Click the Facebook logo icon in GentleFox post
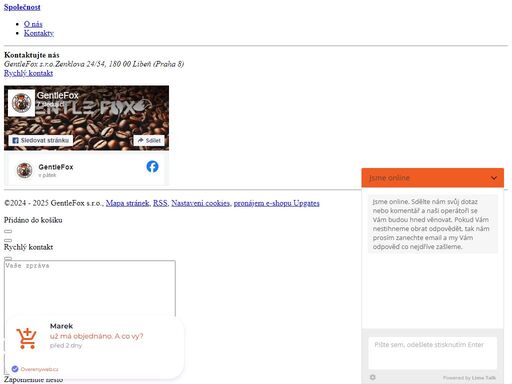This screenshot has width=512, height=384. [x=152, y=166]
